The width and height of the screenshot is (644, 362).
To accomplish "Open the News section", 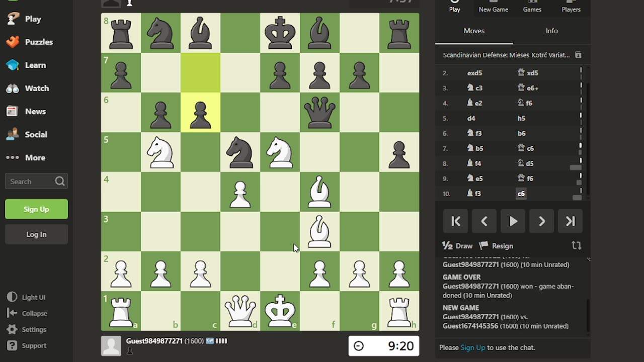I will click(x=26, y=111).
